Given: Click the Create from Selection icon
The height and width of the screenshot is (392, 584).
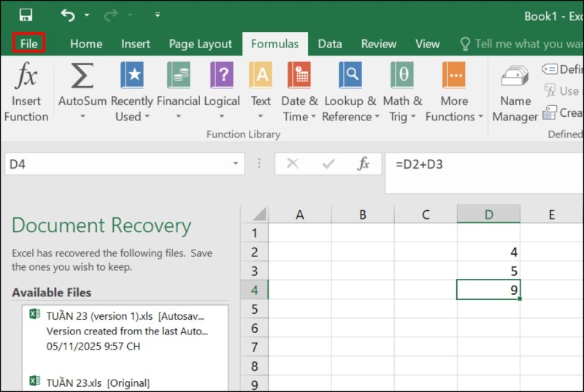Looking at the screenshot, I should pos(550,112).
